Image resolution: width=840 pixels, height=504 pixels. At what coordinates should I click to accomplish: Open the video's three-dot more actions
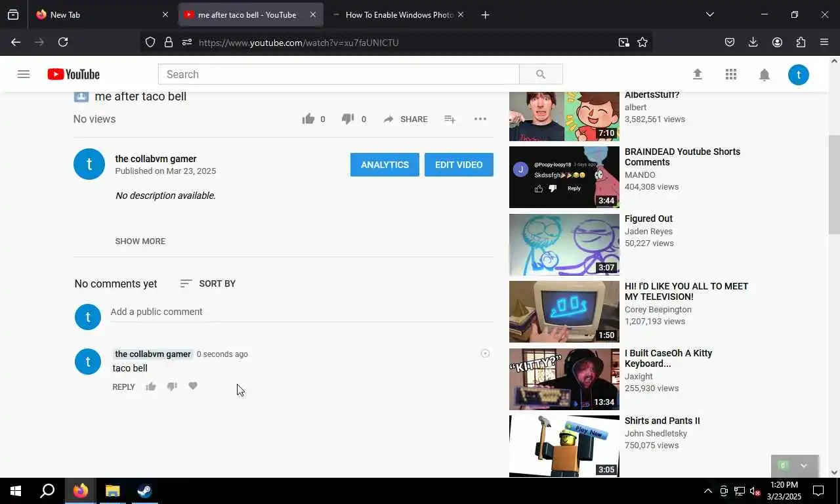(x=480, y=119)
